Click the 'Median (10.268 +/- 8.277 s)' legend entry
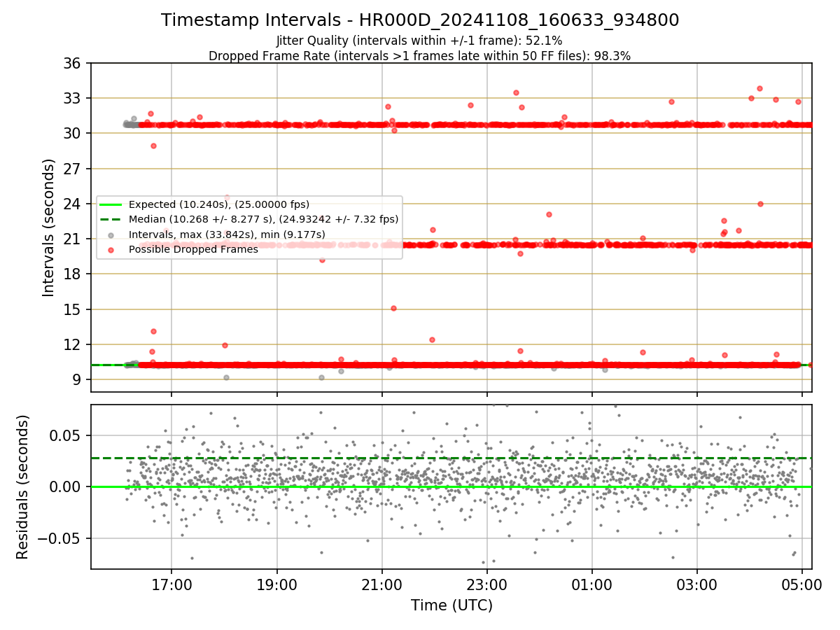 pos(263,219)
